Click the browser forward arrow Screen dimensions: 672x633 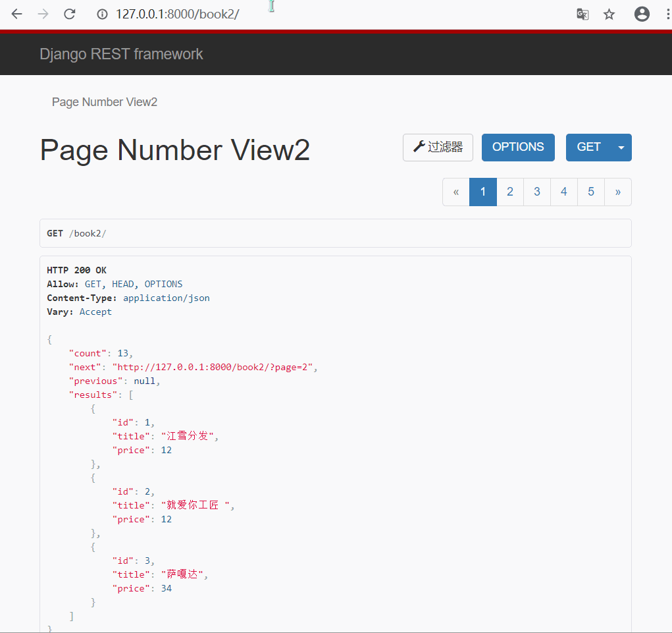coord(43,14)
